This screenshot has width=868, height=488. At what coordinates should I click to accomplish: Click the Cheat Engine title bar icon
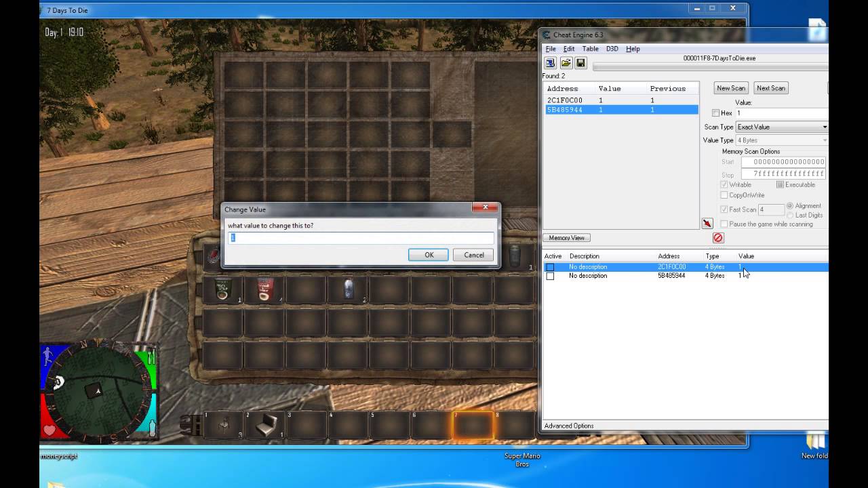click(546, 35)
